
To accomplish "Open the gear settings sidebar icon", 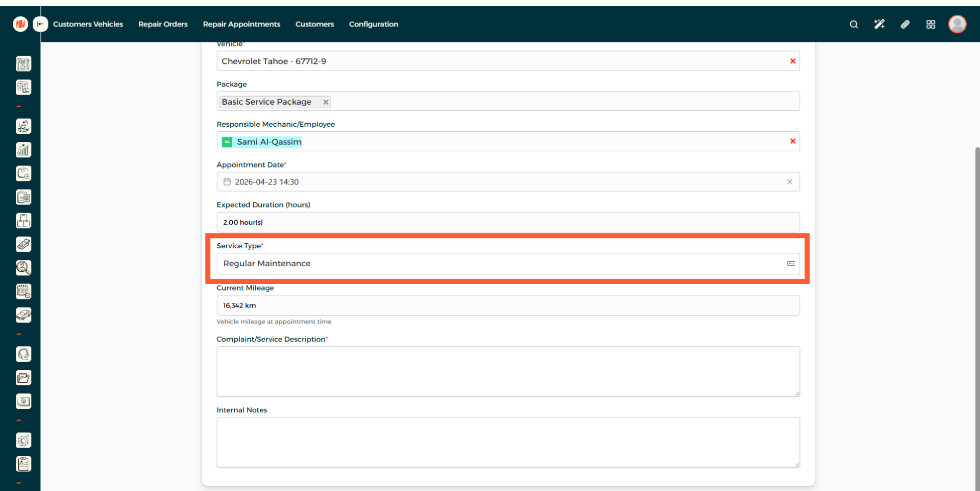I will tap(23, 440).
